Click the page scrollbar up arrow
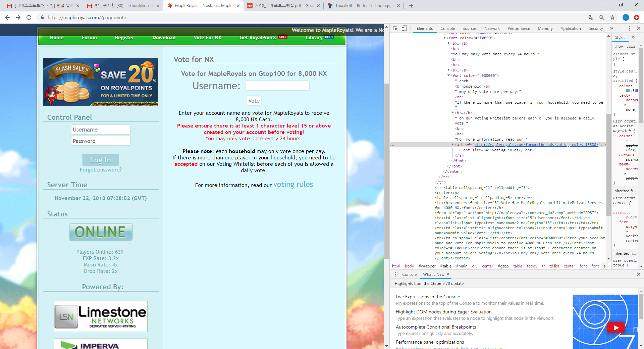 tap(386, 27)
